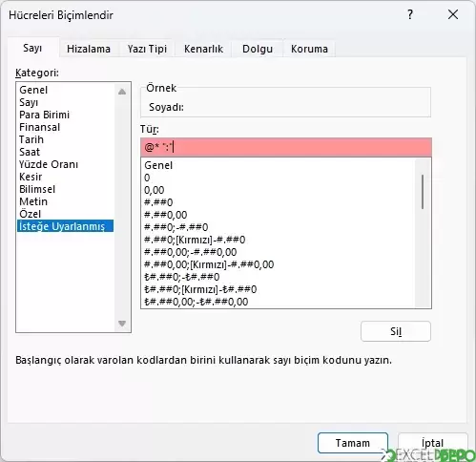Select Genel in the Kategori list
The width and height of the screenshot is (476, 462).
(x=65, y=90)
